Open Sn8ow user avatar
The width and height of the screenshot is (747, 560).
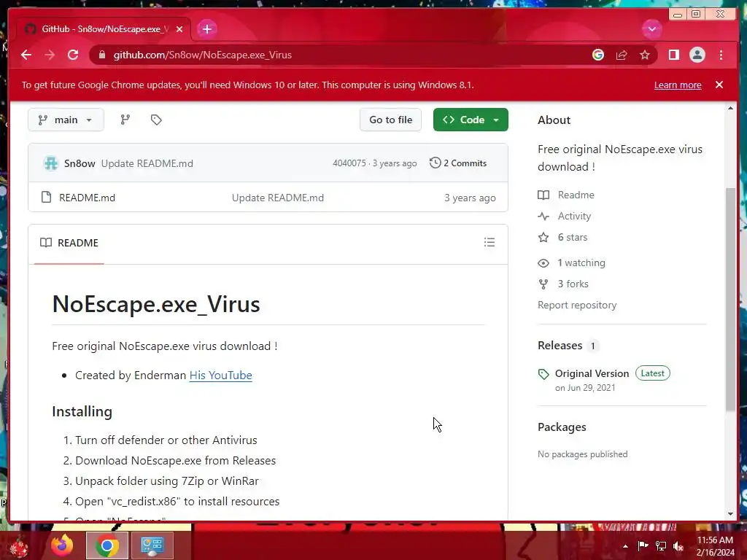tap(50, 163)
